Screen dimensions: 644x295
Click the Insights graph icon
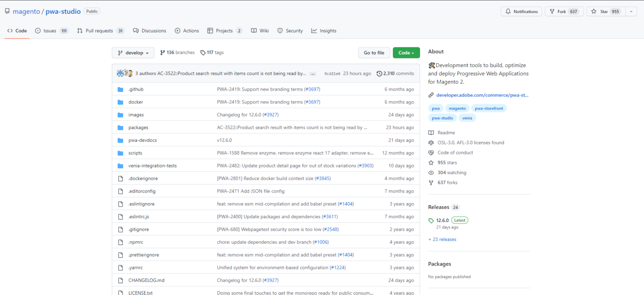pos(314,30)
